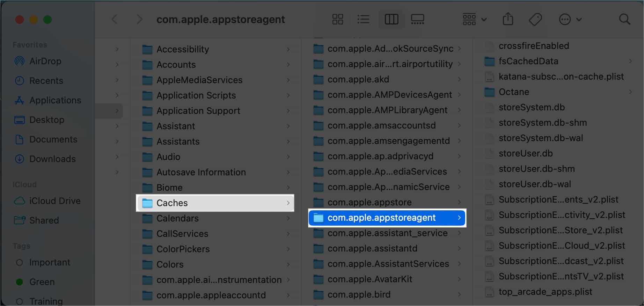Select the Important tag

(43, 262)
